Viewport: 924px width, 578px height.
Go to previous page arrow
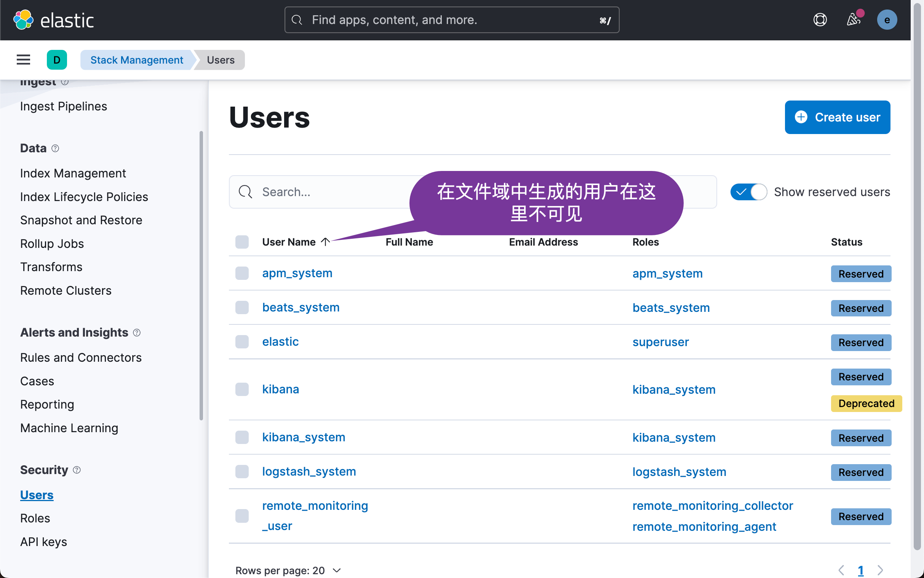841,570
